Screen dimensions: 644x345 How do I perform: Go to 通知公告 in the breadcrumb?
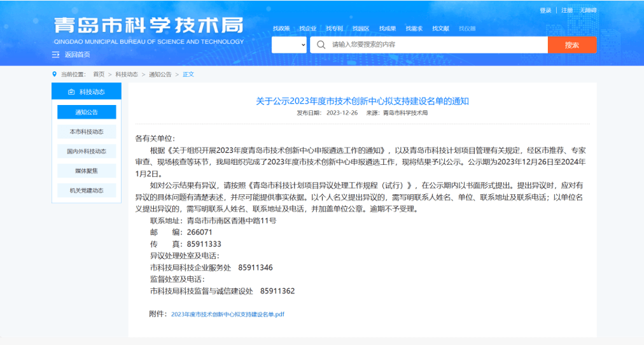(160, 74)
